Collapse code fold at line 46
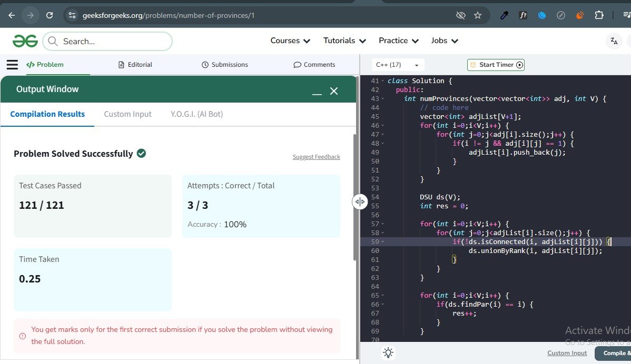Screen dimensions: 631x364 (x=383, y=125)
